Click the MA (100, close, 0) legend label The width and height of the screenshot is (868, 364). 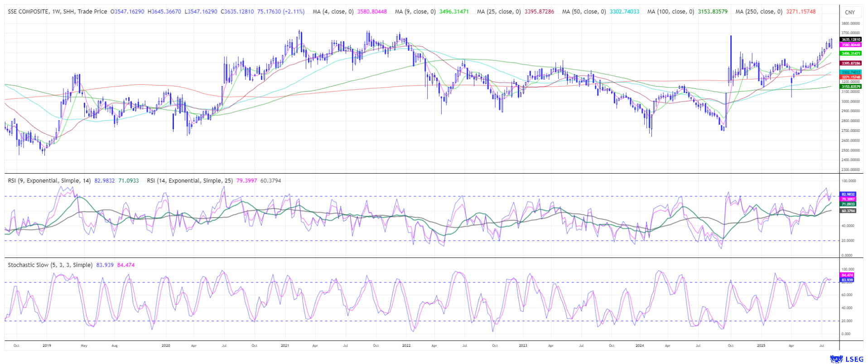point(670,11)
